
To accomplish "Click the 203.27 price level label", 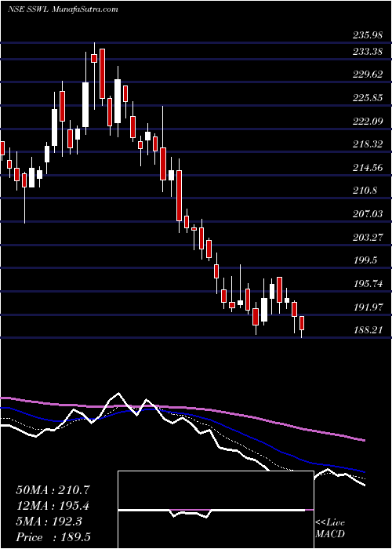I will 367,238.
